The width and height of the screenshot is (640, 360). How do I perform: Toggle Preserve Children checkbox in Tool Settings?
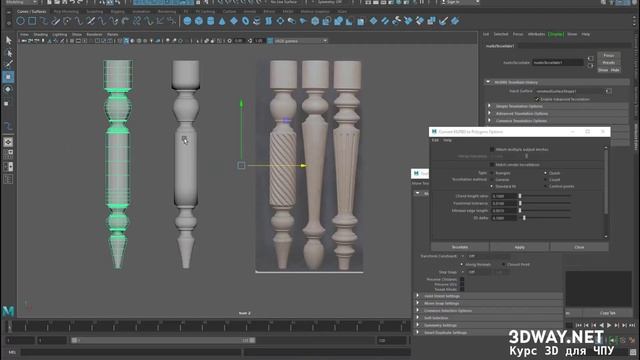[x=462, y=280]
